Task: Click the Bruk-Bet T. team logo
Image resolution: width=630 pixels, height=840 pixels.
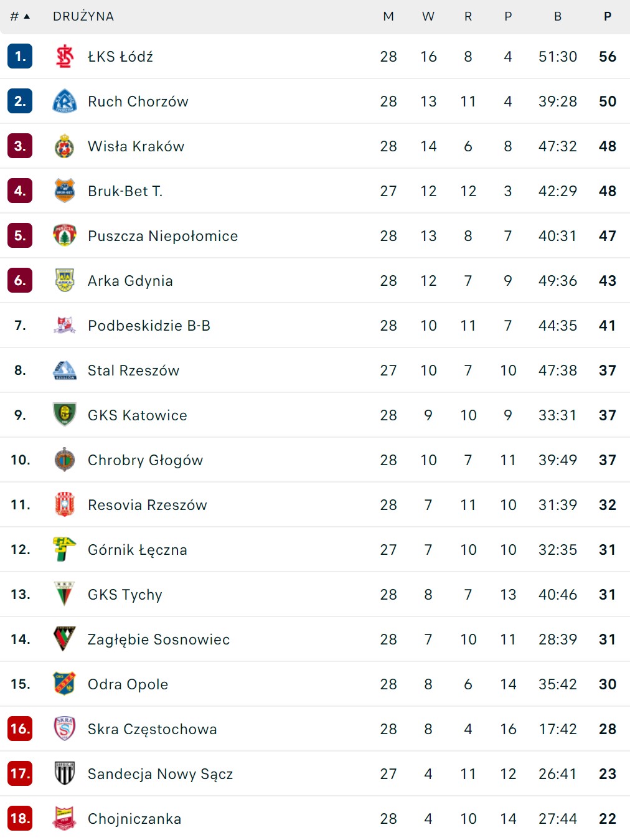Action: click(x=65, y=191)
